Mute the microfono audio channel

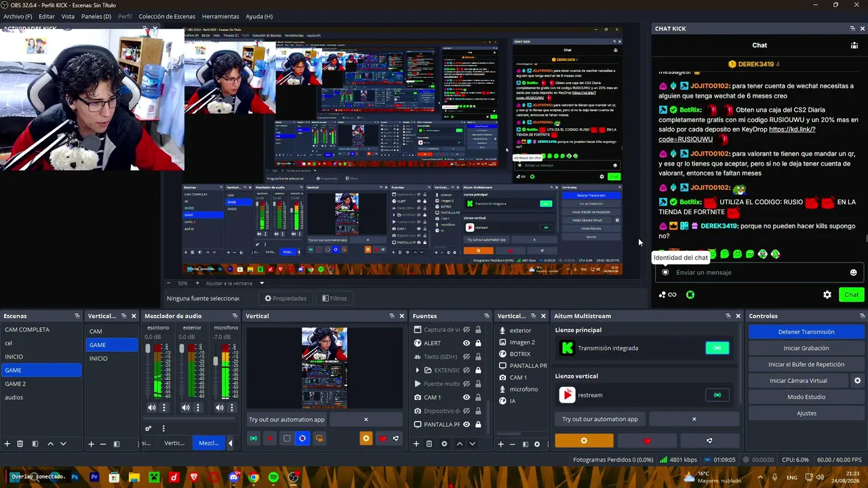click(220, 408)
